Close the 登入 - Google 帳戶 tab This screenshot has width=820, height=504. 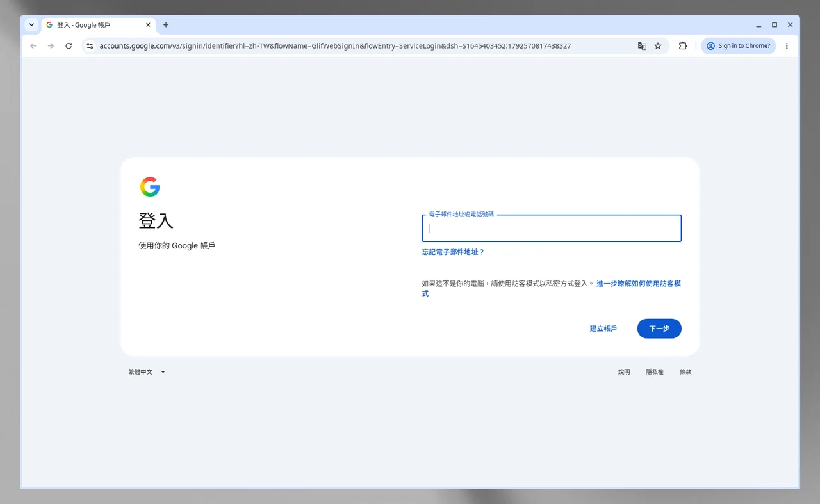(148, 25)
